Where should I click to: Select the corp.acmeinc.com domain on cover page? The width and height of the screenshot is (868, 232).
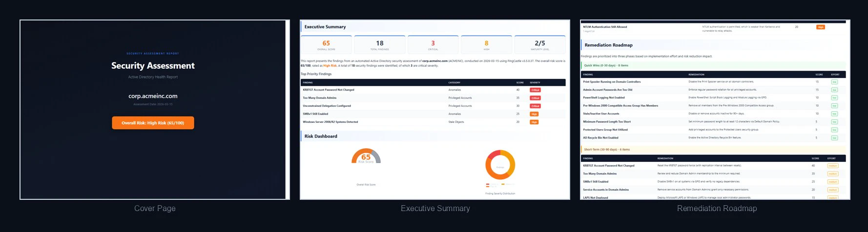pos(153,96)
